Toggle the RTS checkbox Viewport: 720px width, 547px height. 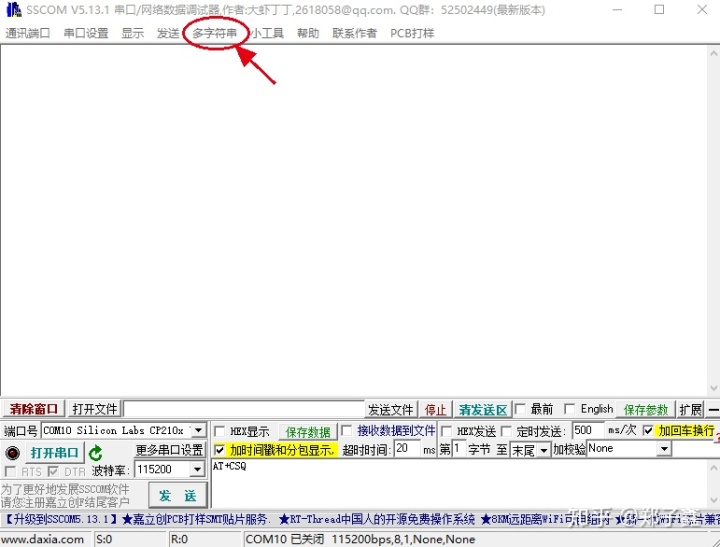point(10,471)
